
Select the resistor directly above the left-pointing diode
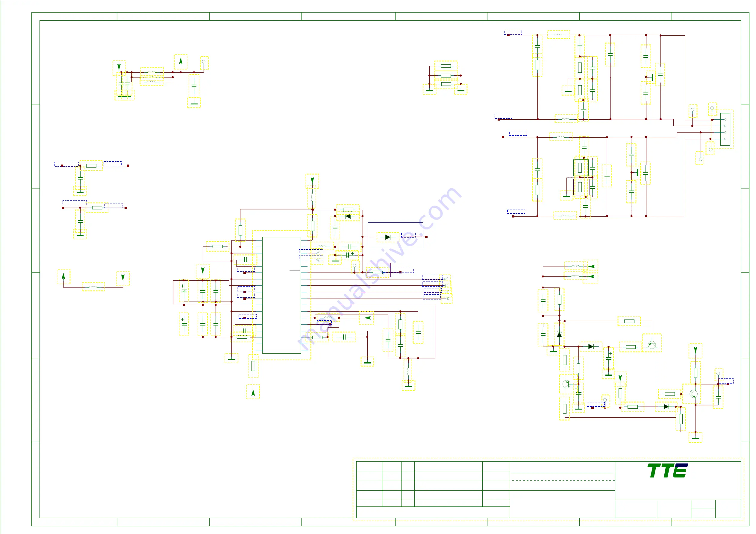(x=348, y=210)
